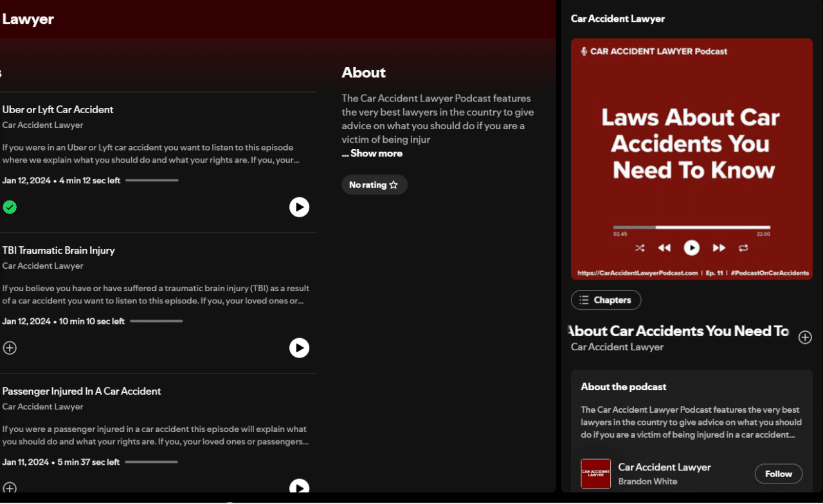
Task: Play the Uber or Lyft Car Accident episode
Action: click(x=299, y=207)
